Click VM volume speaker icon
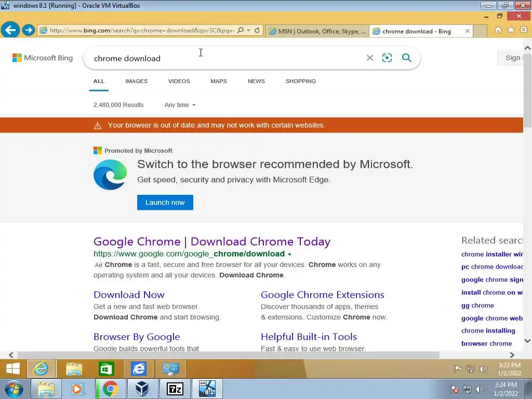Viewport: 532px width, 399px height. (483, 369)
